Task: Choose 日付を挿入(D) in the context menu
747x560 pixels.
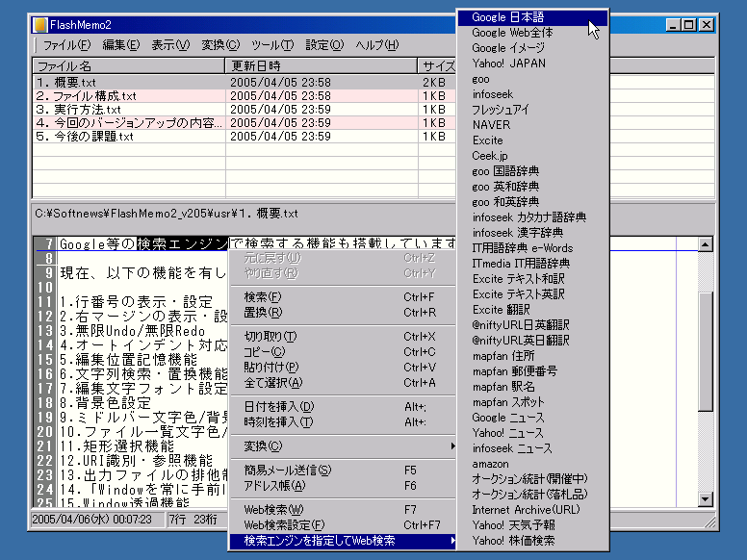Action: click(342, 407)
